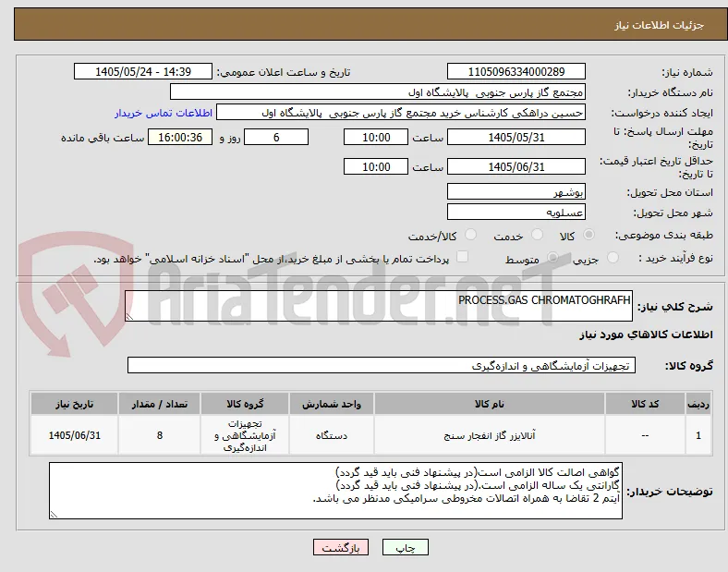The width and height of the screenshot is (728, 572).
Task: Click the response deadline date 1405/05/31
Action: click(516, 138)
